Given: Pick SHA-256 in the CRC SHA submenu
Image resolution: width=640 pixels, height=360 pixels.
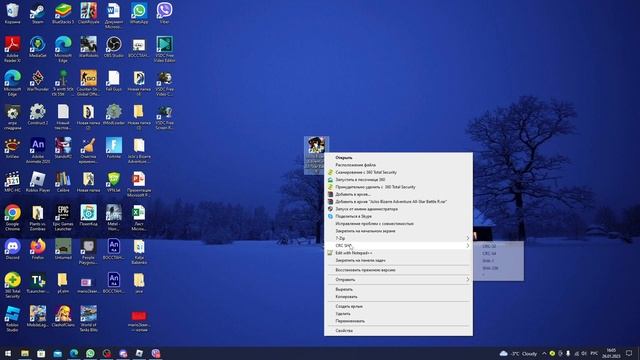Looking at the screenshot, I should pyautogui.click(x=490, y=268).
